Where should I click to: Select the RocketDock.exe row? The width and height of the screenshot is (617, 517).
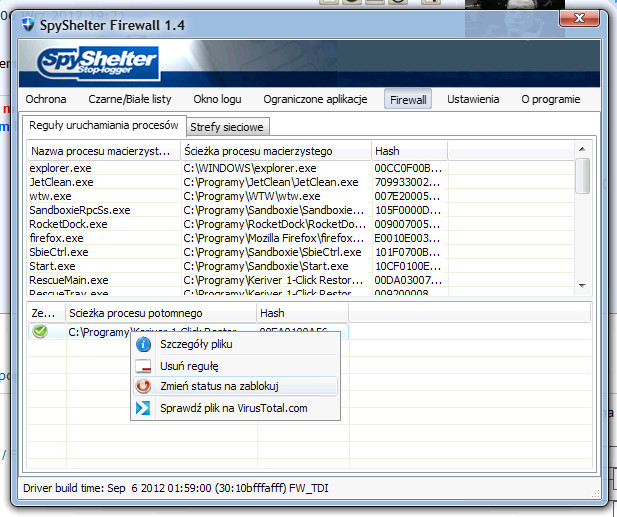tap(301, 224)
